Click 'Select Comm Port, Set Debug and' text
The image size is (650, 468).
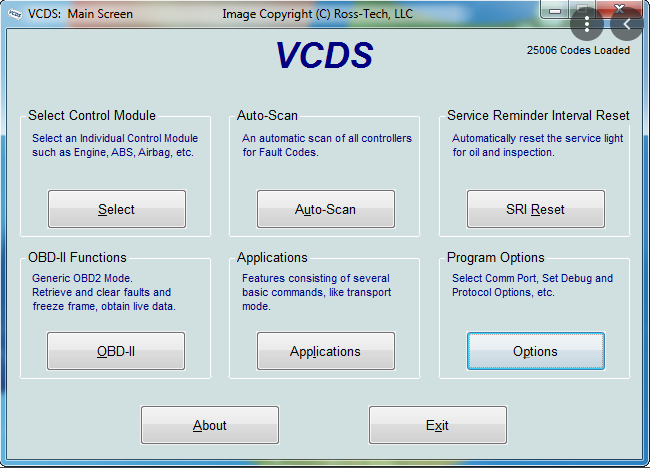coord(532,278)
